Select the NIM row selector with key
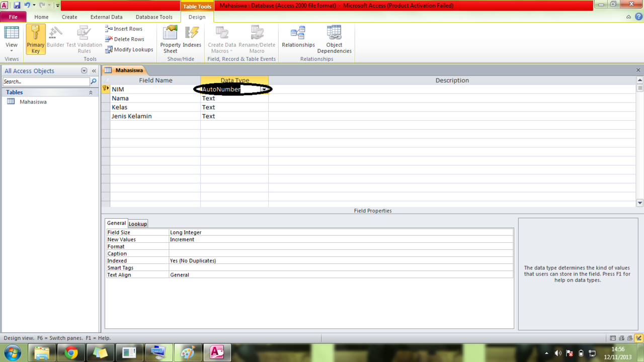 point(106,89)
